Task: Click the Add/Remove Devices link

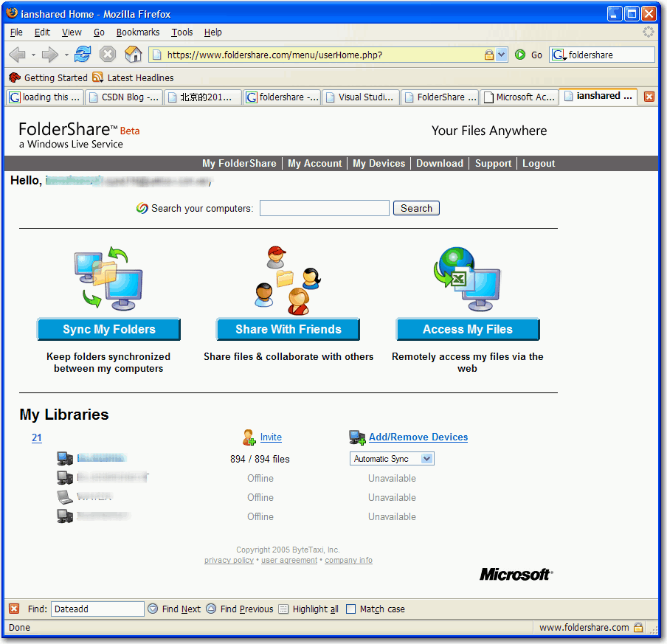Action: tap(418, 437)
